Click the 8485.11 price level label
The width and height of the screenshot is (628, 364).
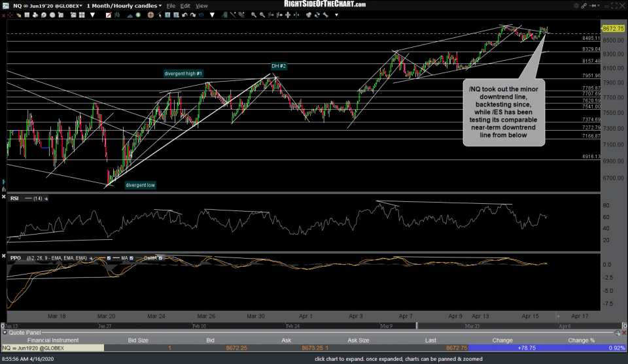pyautogui.click(x=591, y=39)
